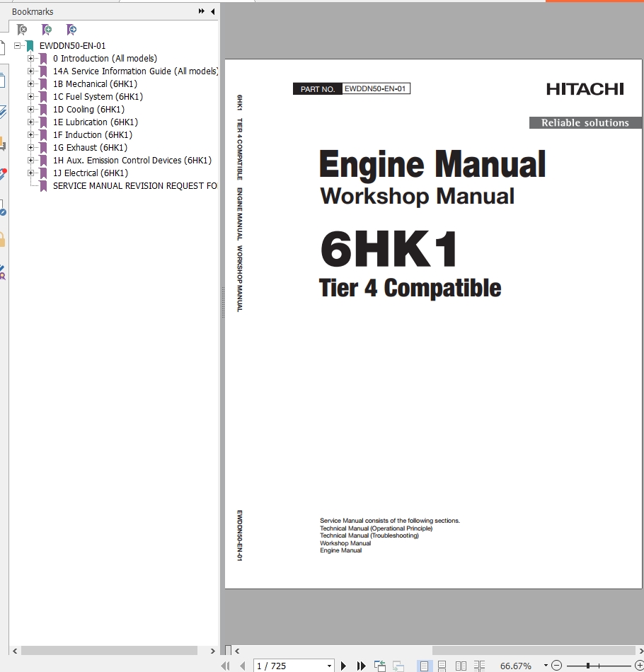This screenshot has height=672, width=644.
Task: Expand the 14A Service Information Guide bookmark
Action: click(x=31, y=71)
